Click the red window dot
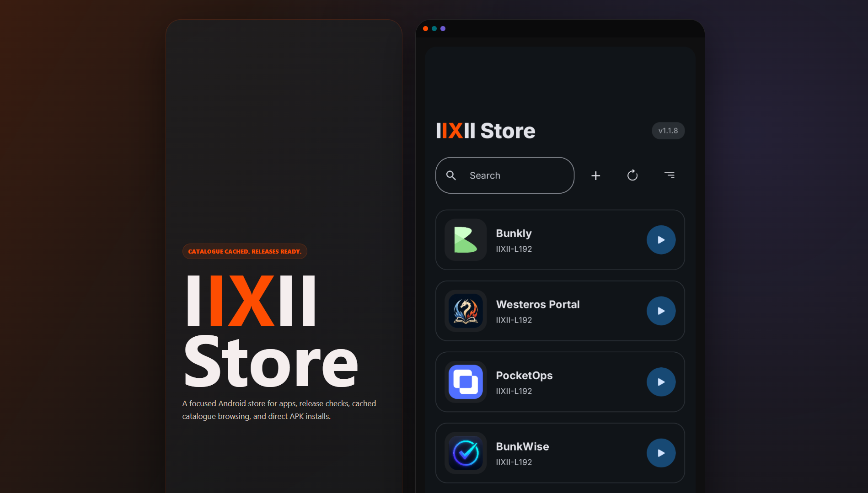This screenshot has height=493, width=868. click(426, 28)
